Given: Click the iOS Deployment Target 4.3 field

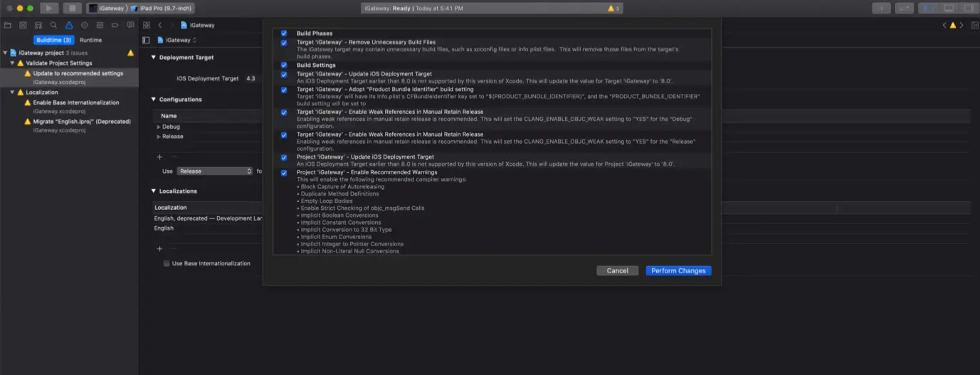Looking at the screenshot, I should (252, 78).
